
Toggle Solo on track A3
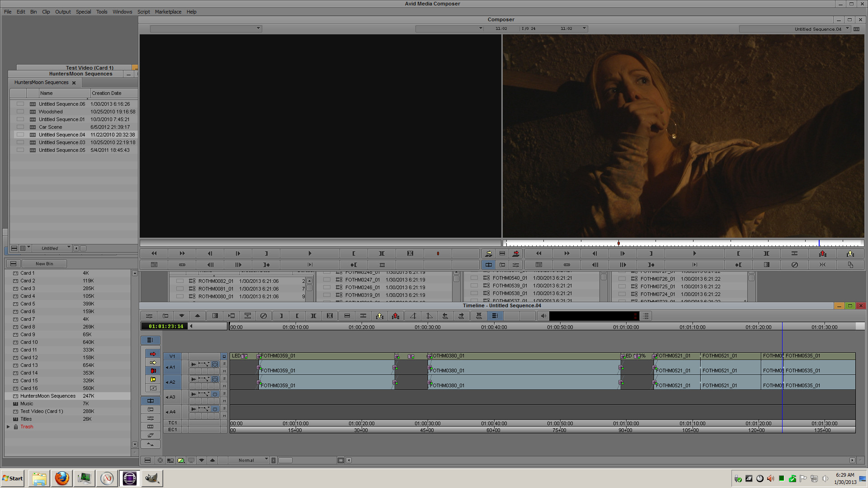click(x=224, y=394)
